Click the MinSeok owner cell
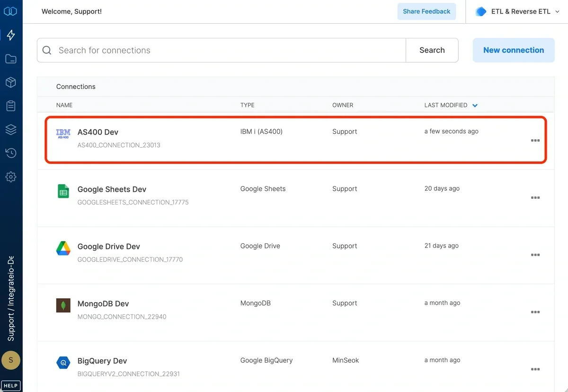568x392 pixels. (x=346, y=360)
